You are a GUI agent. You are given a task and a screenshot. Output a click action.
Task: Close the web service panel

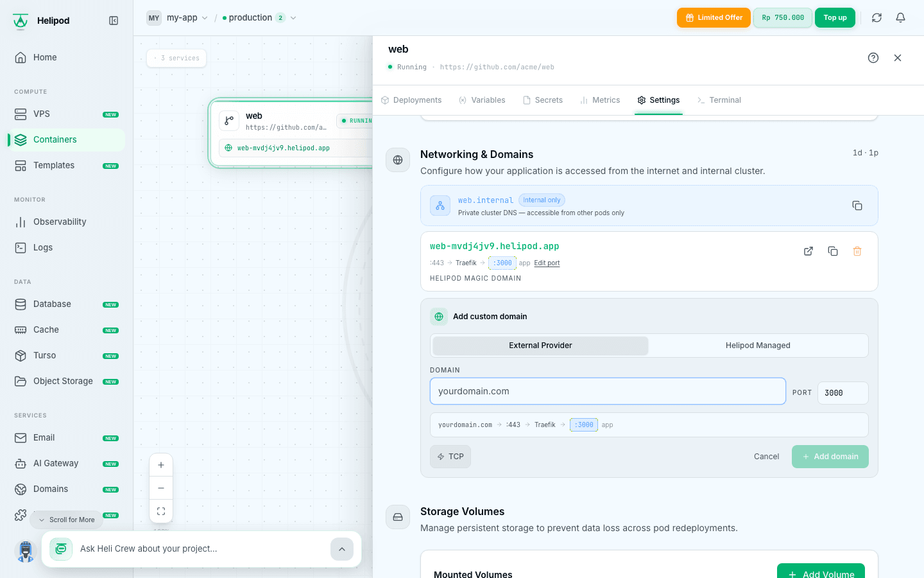(x=898, y=58)
